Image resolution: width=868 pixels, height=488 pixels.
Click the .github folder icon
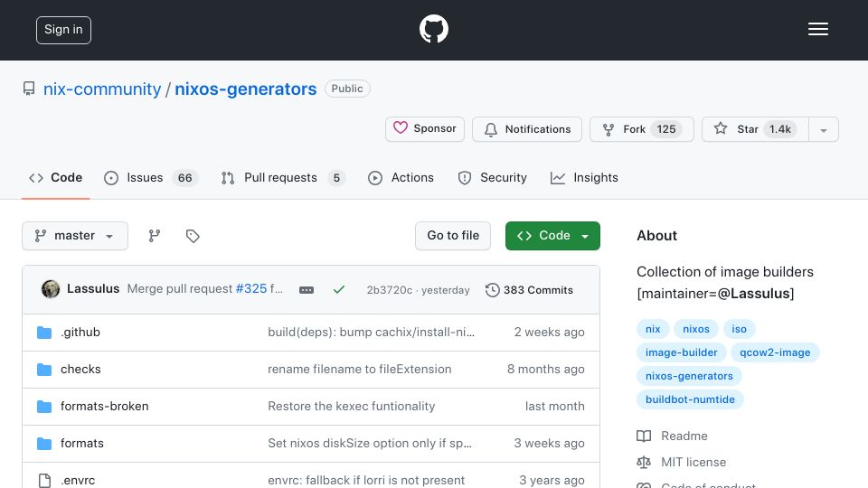[44, 333]
